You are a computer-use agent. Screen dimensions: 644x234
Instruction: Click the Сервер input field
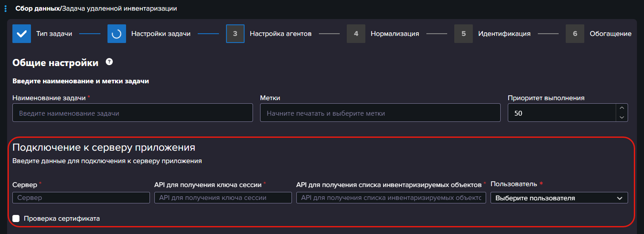coord(81,198)
